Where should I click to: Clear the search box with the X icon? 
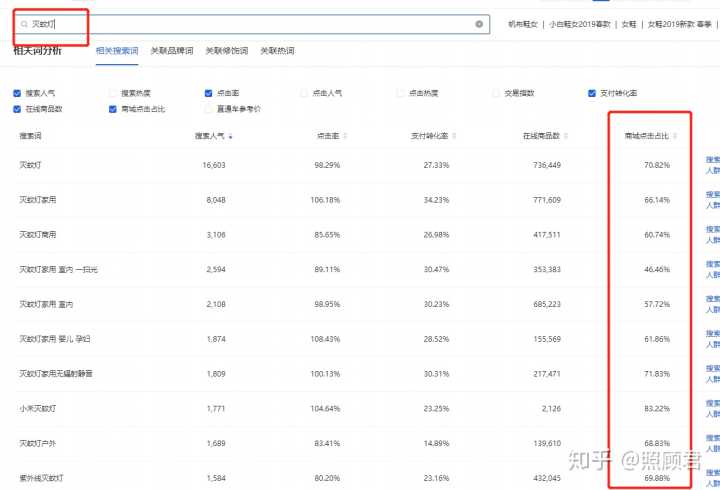tap(479, 23)
